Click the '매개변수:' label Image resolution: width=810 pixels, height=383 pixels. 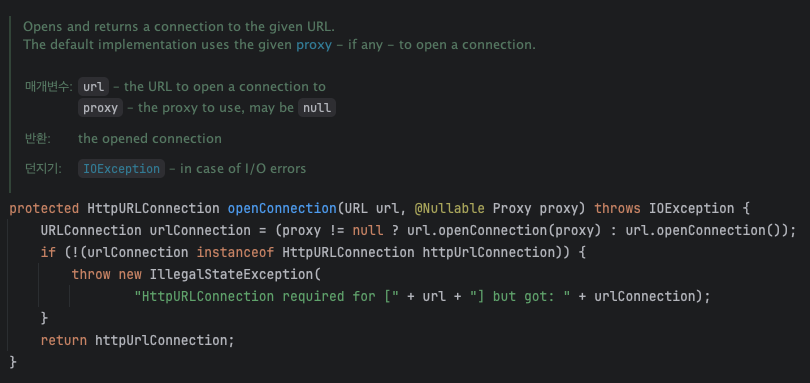(49, 87)
